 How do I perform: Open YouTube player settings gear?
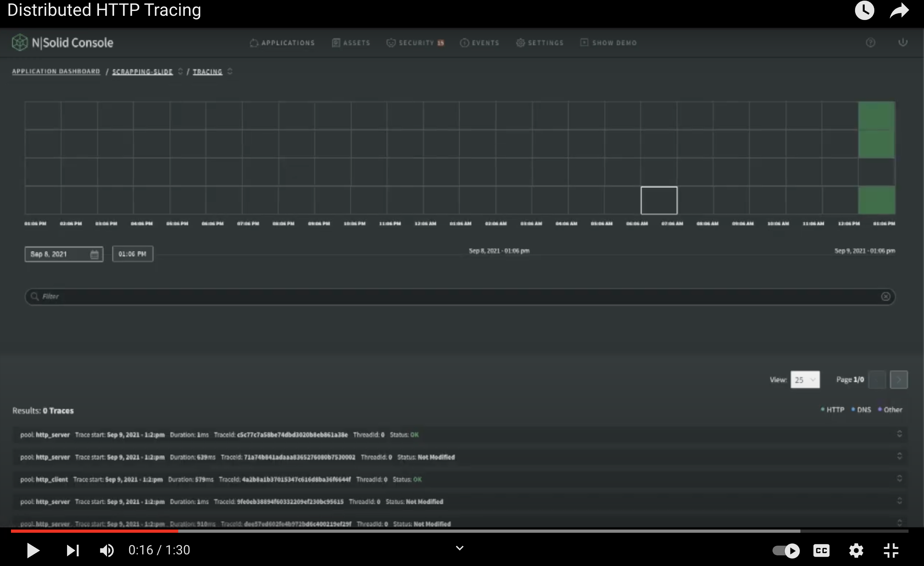(856, 550)
